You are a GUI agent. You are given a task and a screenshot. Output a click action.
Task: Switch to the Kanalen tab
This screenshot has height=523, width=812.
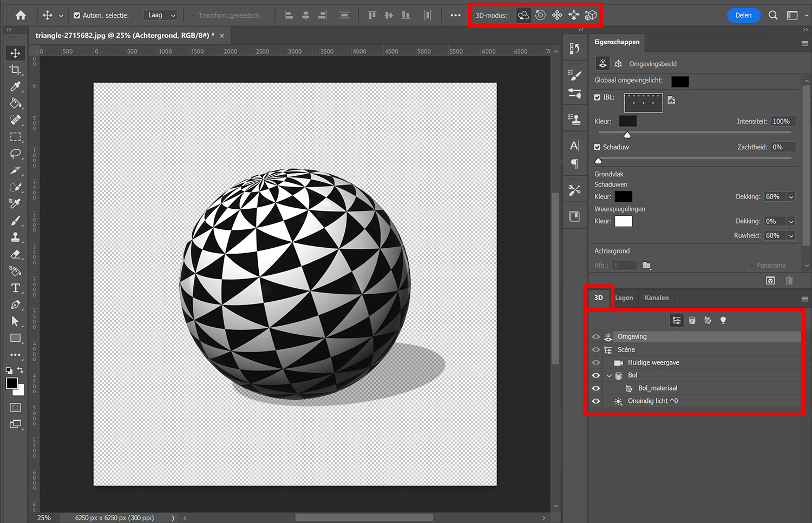pos(656,297)
